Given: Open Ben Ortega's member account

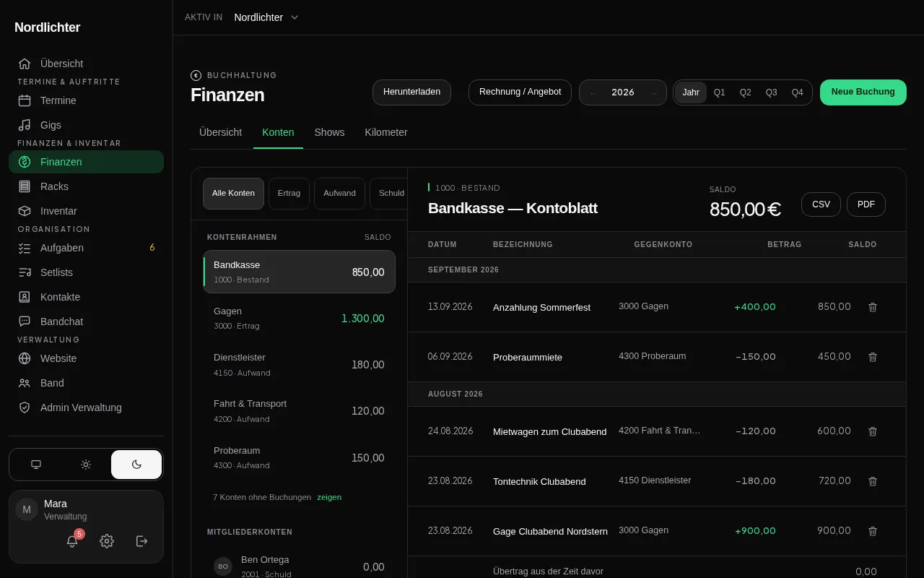Looking at the screenshot, I should tap(300, 566).
